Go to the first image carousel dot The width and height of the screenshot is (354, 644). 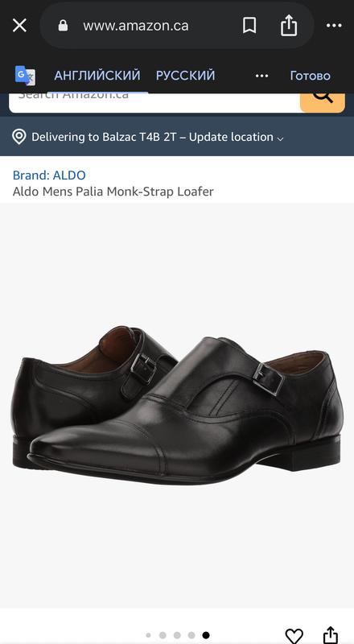point(148,635)
